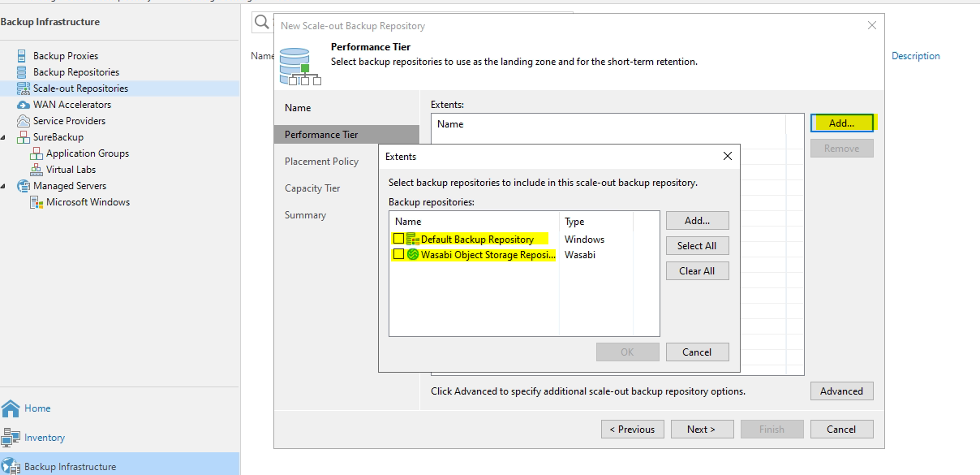Select WAN Accelerators in the tree

pyautogui.click(x=72, y=105)
